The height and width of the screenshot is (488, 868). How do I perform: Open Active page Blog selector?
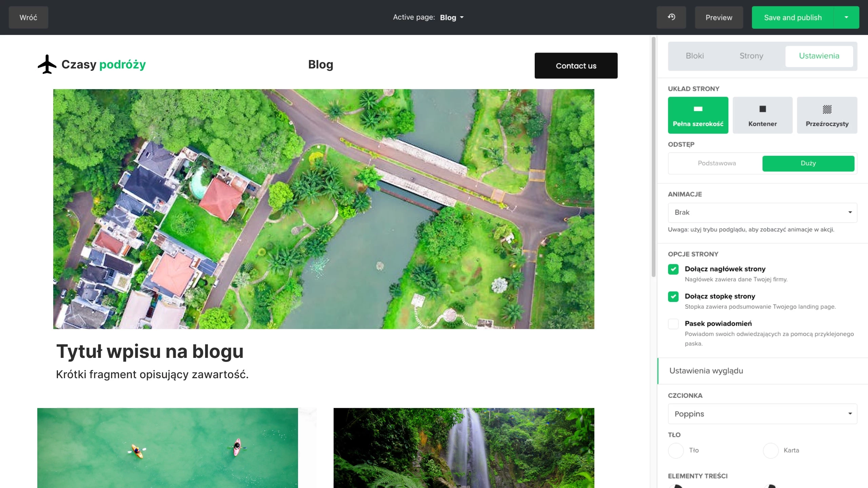pos(451,18)
